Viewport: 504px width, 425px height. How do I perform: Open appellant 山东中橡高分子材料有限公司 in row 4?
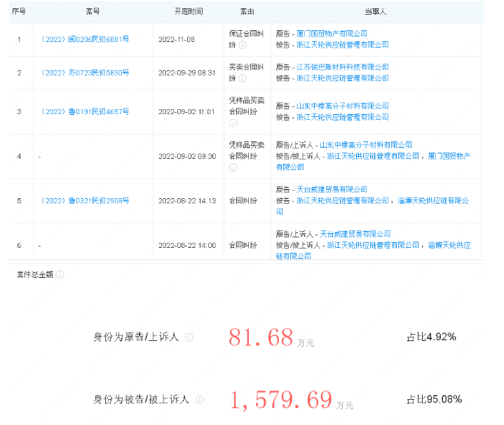366,145
